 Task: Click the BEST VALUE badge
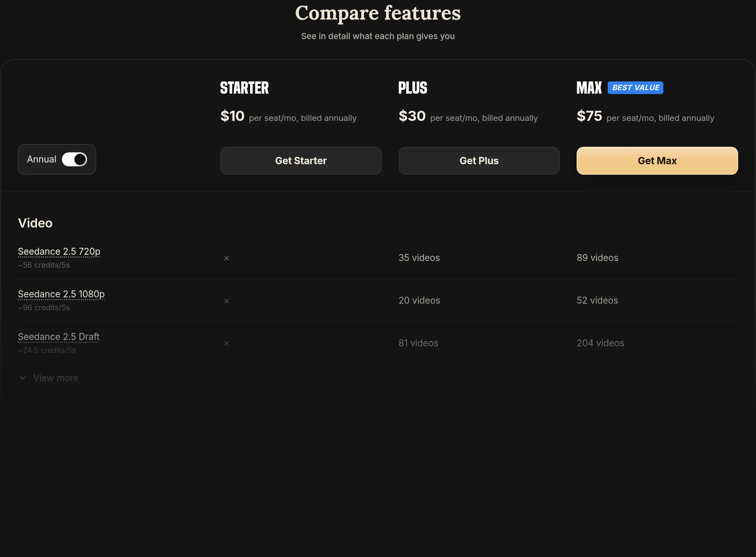pos(635,88)
